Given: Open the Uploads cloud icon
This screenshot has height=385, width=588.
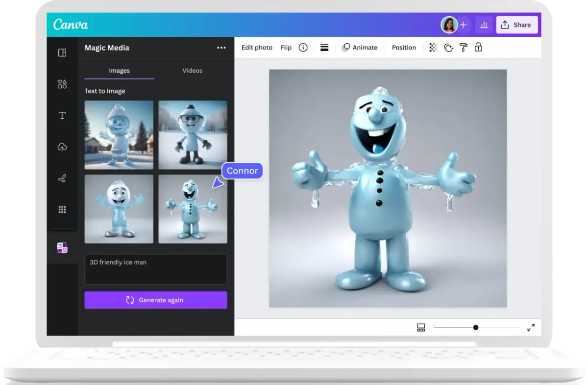Looking at the screenshot, I should [62, 147].
